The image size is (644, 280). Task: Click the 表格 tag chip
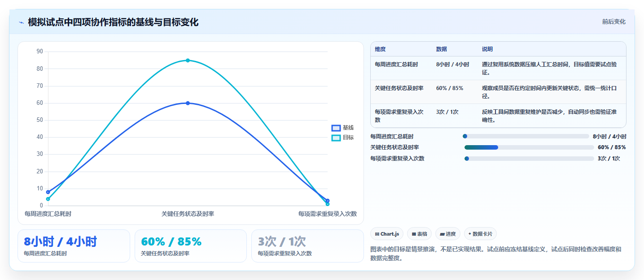pyautogui.click(x=419, y=234)
